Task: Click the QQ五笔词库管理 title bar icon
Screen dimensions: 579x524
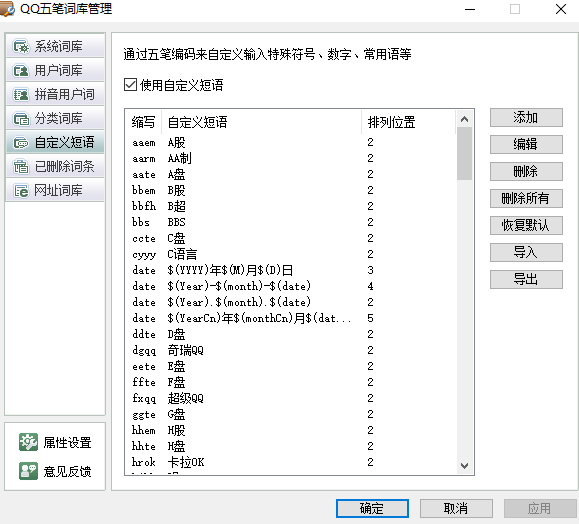Action: [x=7, y=8]
